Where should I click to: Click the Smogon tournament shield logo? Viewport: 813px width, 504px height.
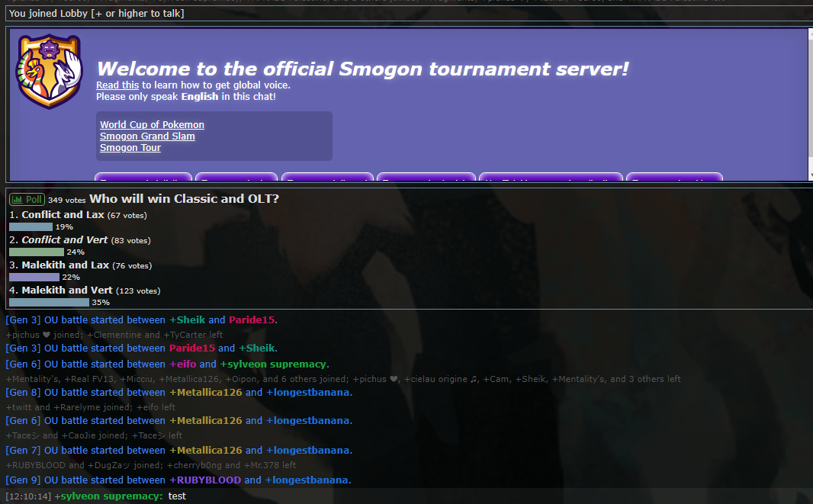pyautogui.click(x=50, y=71)
